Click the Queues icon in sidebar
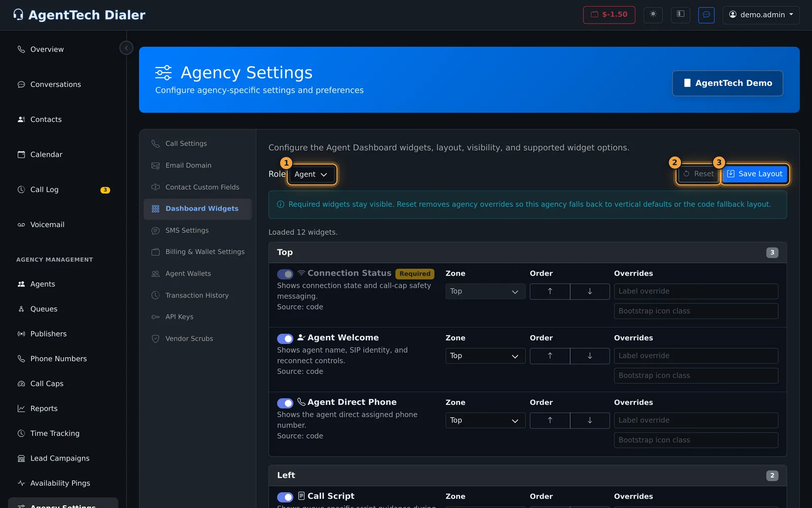Image resolution: width=812 pixels, height=508 pixels. coord(21,309)
